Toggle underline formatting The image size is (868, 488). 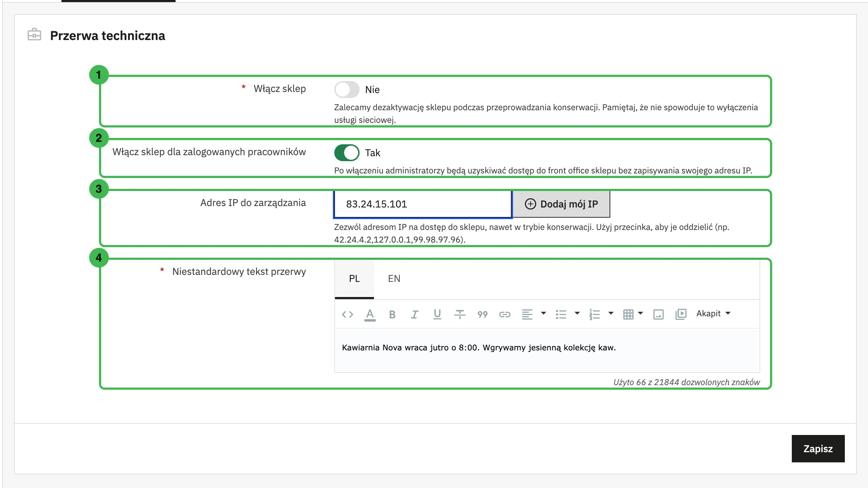pyautogui.click(x=437, y=314)
